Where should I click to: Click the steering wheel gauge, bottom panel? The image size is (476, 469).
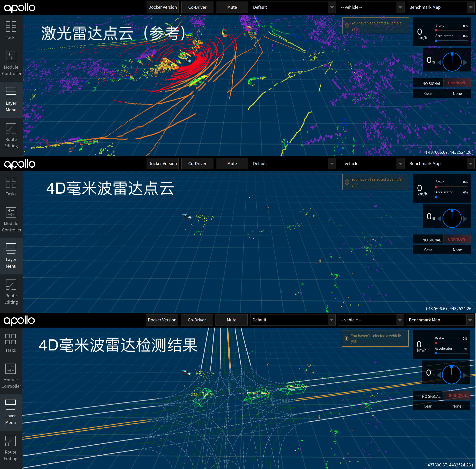[451, 375]
